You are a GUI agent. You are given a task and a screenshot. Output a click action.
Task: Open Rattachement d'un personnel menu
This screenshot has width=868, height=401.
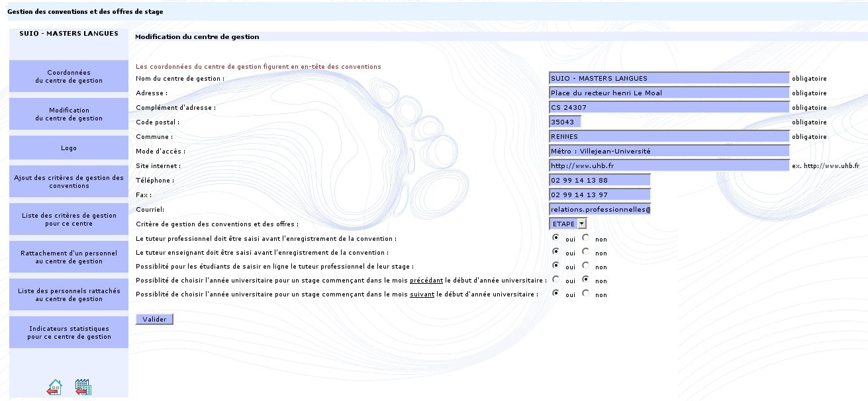(x=69, y=257)
